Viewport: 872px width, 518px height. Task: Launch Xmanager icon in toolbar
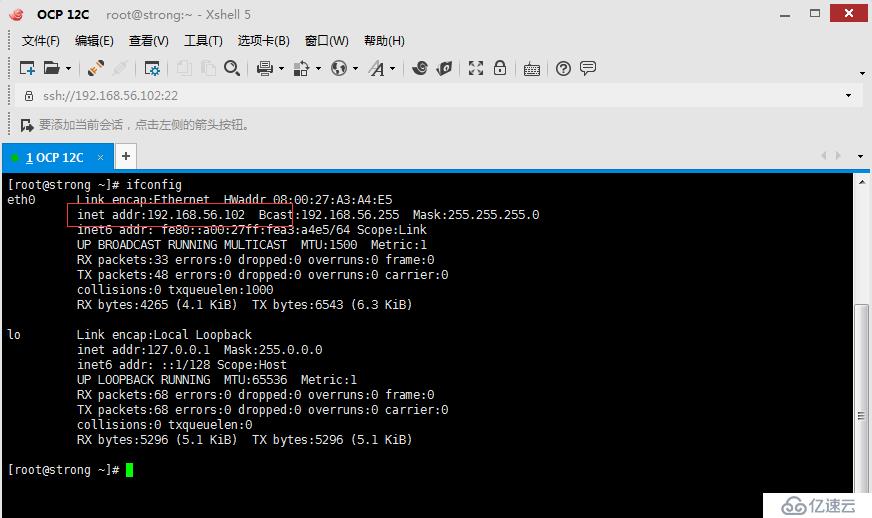tap(444, 68)
